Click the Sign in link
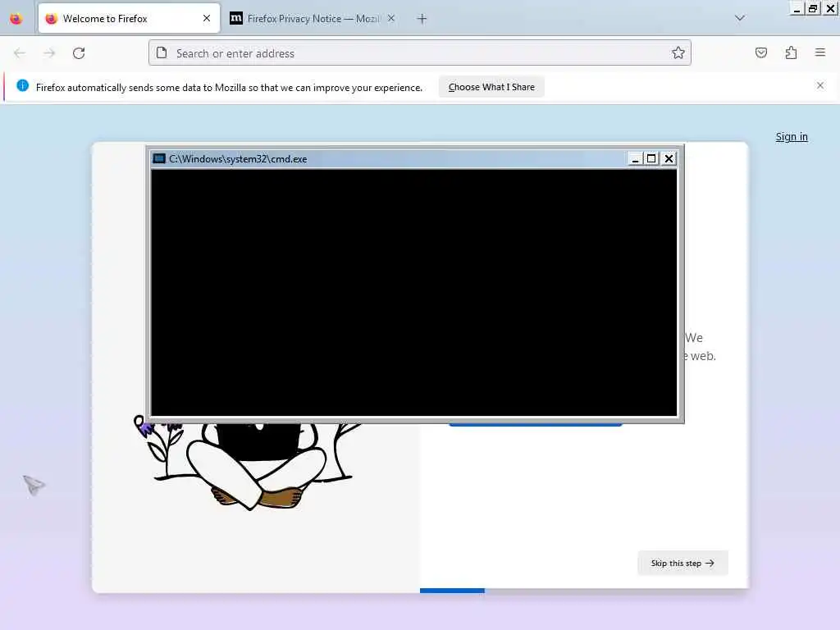The image size is (840, 630). tap(792, 137)
